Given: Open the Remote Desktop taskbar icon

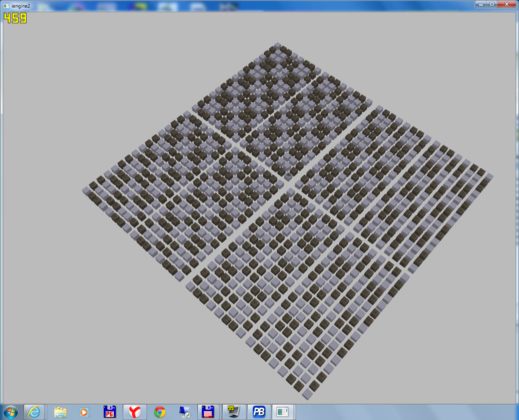Looking at the screenshot, I should [185, 412].
